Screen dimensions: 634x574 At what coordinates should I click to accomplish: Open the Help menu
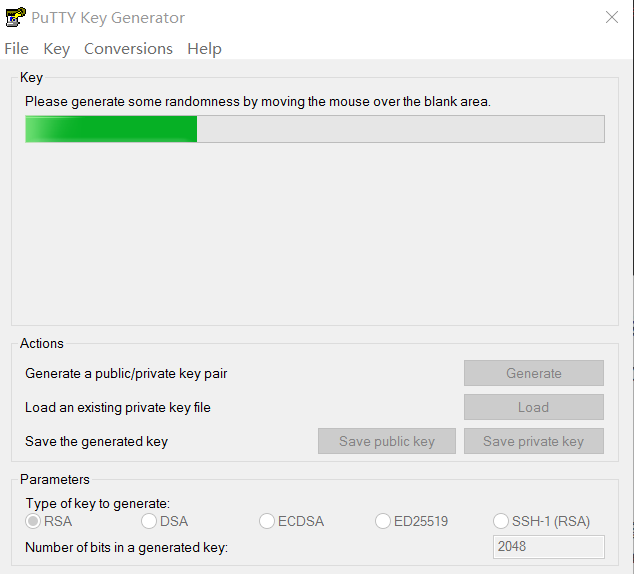204,49
